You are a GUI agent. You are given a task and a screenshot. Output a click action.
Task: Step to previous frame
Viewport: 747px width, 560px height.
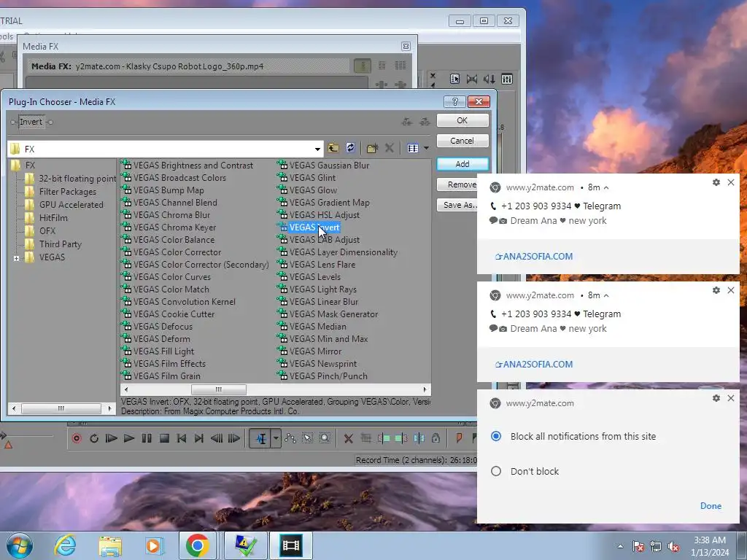tap(216, 438)
